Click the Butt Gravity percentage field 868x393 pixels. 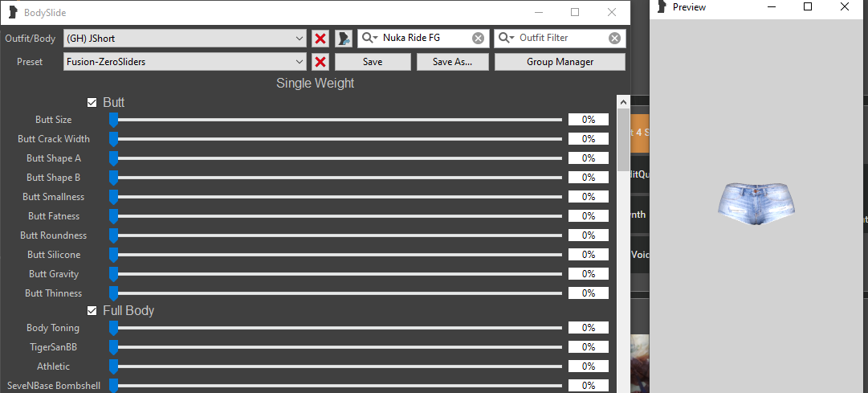point(589,274)
